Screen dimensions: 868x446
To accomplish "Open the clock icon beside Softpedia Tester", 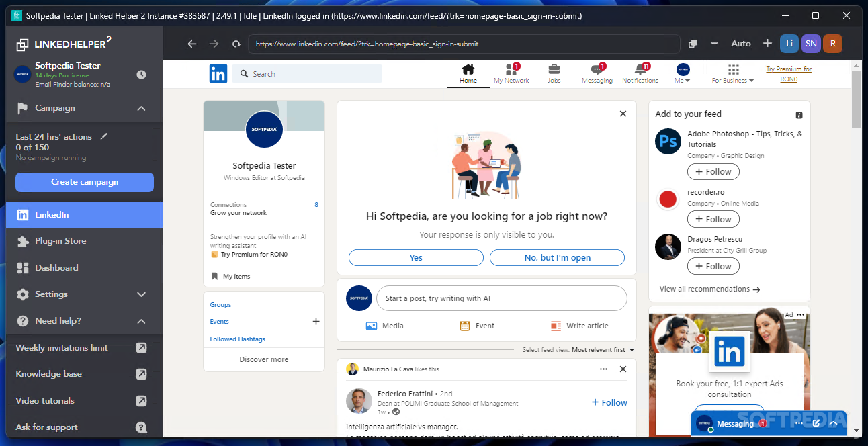I will tap(141, 75).
